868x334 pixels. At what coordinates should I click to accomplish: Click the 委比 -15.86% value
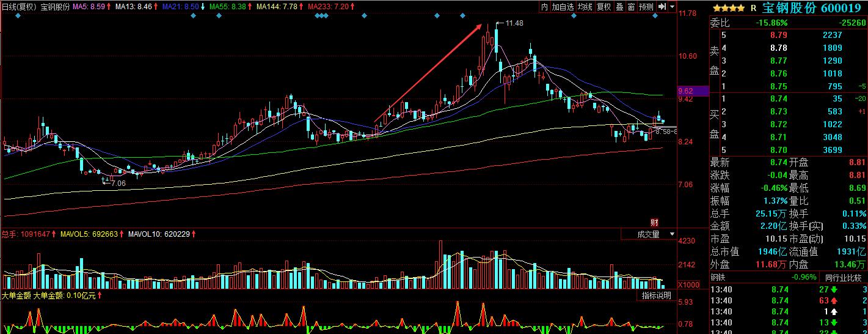[771, 23]
